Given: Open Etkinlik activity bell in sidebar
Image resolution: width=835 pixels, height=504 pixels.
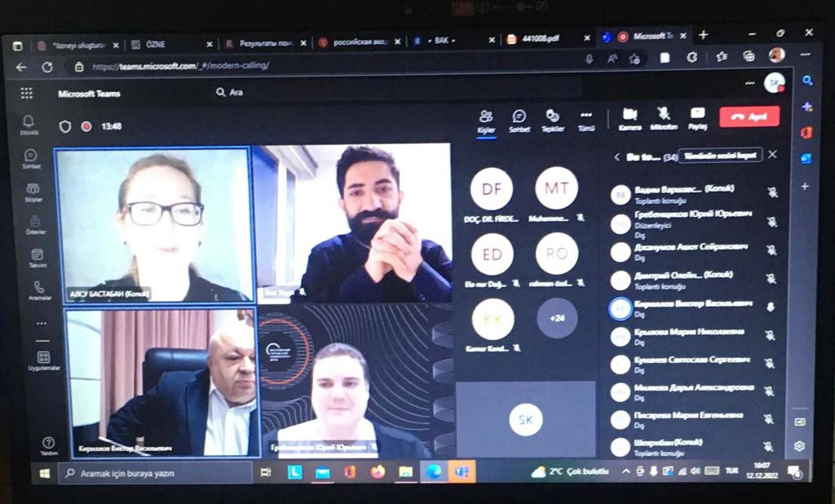Looking at the screenshot, I should pyautogui.click(x=29, y=124).
